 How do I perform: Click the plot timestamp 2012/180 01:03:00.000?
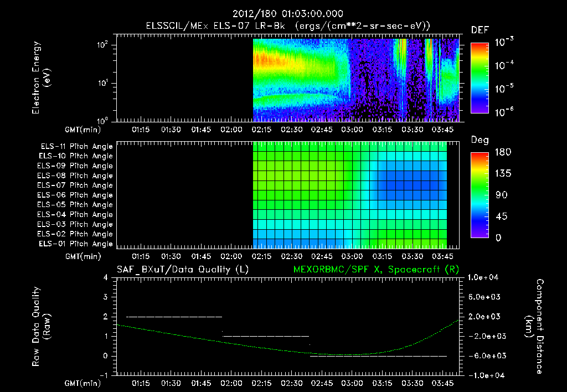[288, 14]
